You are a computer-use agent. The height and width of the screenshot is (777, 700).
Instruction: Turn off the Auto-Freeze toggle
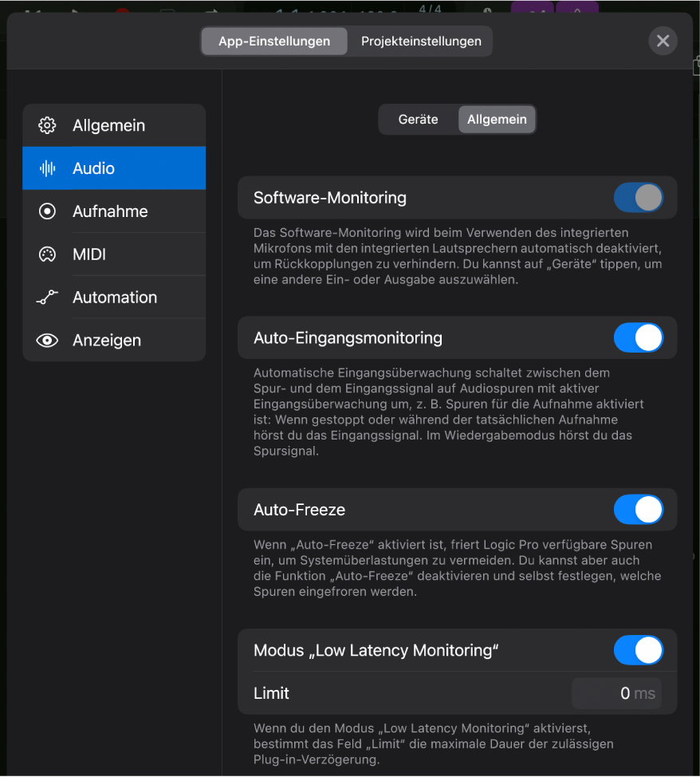(638, 510)
